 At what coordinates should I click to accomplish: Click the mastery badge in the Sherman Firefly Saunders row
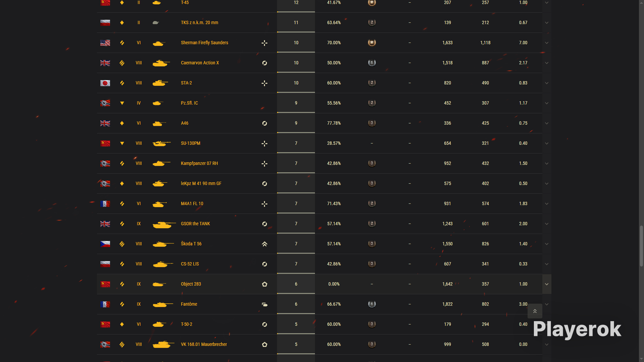[x=372, y=43]
